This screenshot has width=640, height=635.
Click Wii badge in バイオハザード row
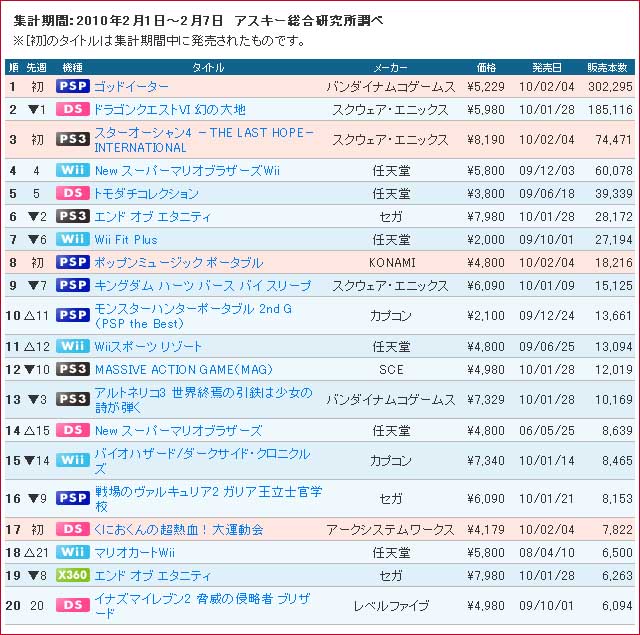coord(73,460)
